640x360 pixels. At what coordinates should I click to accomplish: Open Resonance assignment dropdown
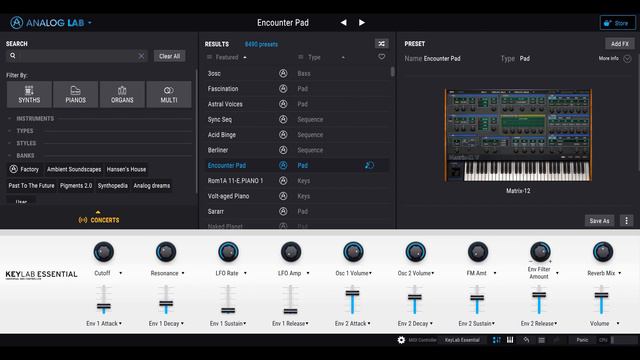[183, 273]
